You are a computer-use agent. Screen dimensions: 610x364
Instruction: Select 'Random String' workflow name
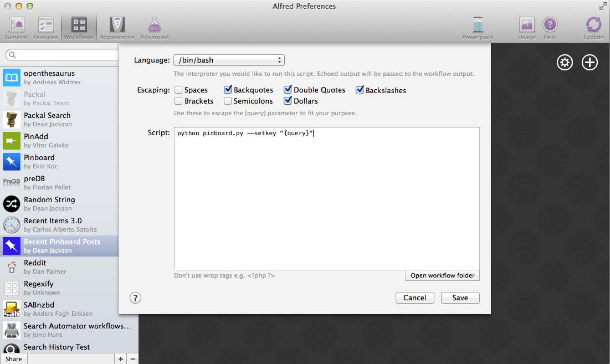click(x=49, y=199)
